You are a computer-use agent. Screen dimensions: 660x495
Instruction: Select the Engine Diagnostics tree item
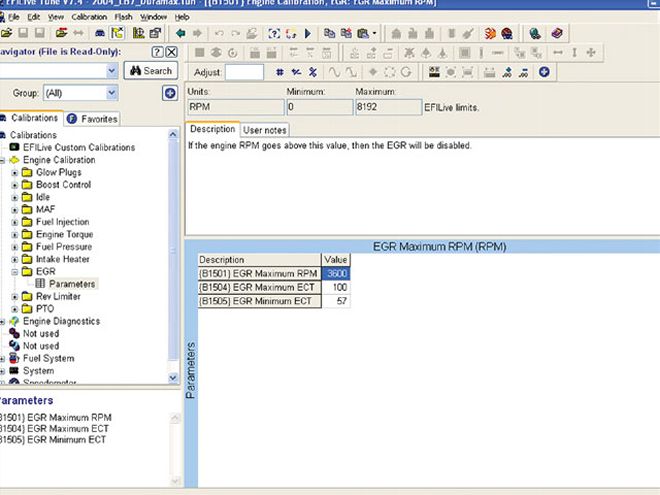point(61,321)
